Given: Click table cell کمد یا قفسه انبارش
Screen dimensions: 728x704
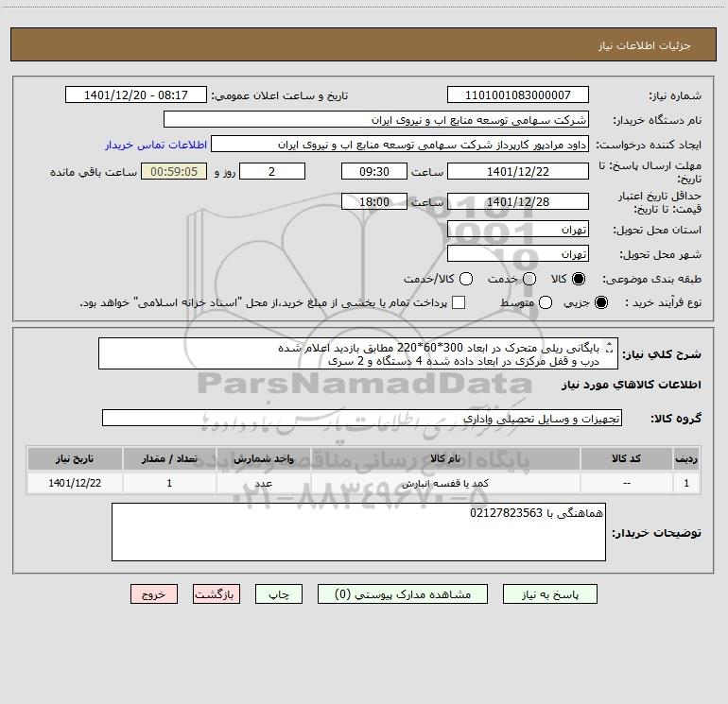Looking at the screenshot, I should pyautogui.click(x=445, y=484).
